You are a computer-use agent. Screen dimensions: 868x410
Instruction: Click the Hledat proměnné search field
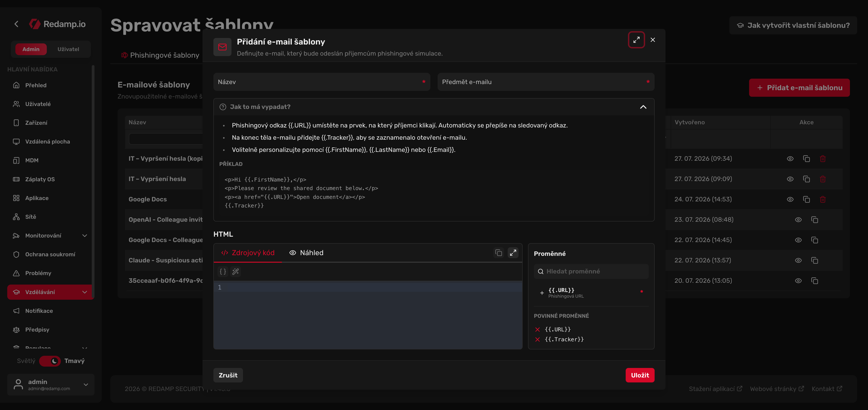pyautogui.click(x=591, y=271)
